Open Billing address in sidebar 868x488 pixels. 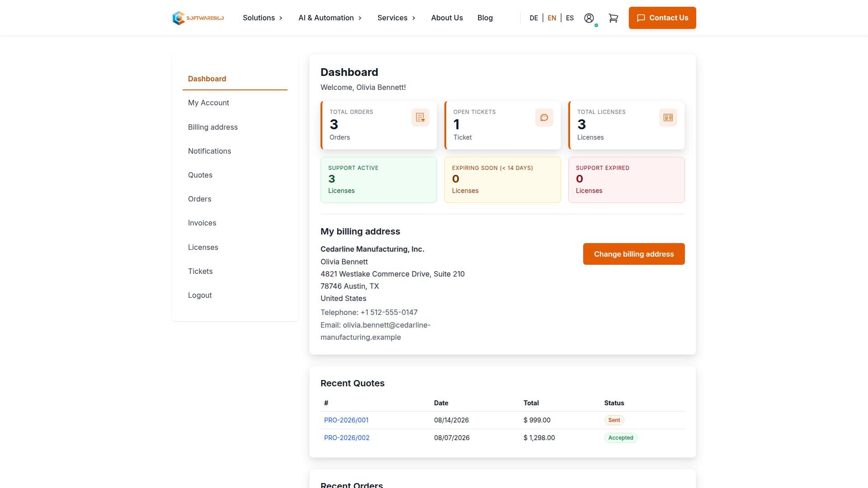pyautogui.click(x=235, y=127)
